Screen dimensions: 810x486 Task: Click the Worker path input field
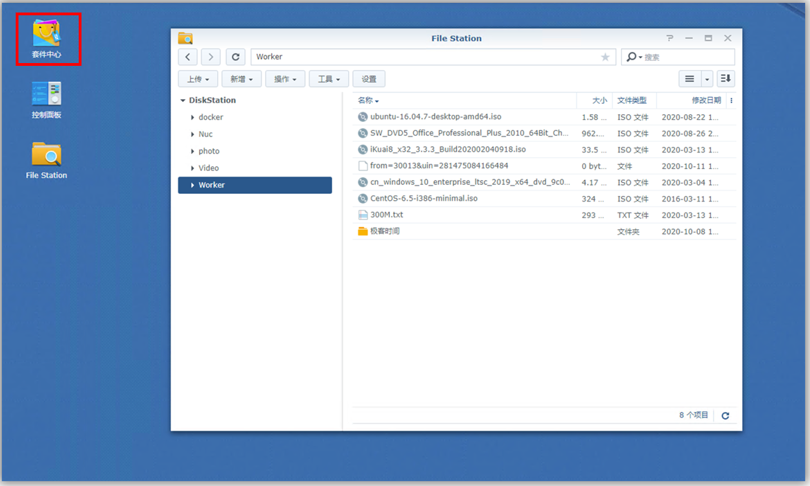click(x=433, y=57)
